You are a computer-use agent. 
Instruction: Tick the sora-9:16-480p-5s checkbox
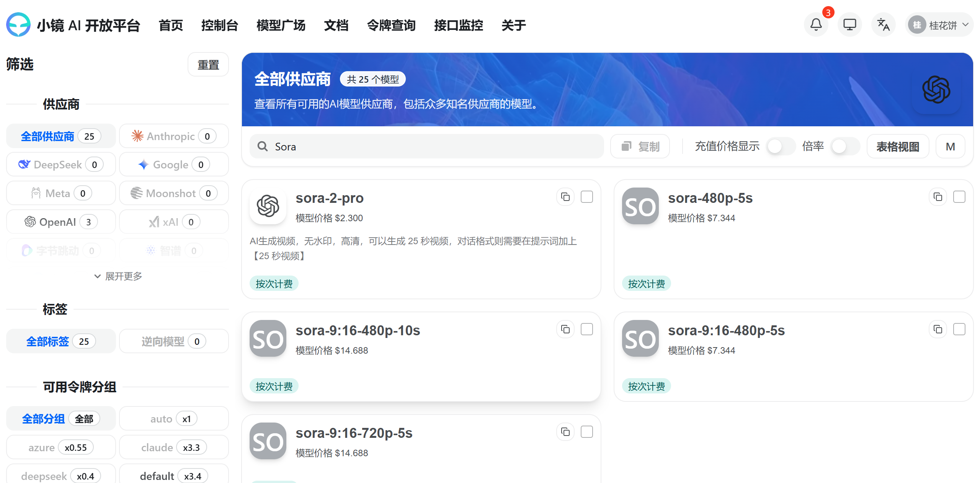pyautogui.click(x=959, y=330)
